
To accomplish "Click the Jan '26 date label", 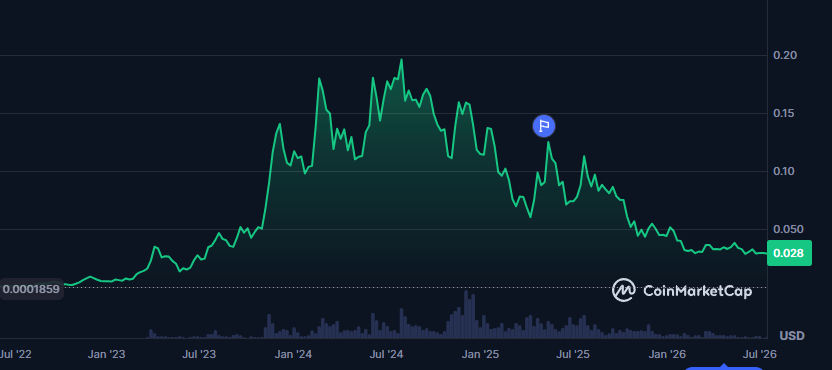I will 668,354.
